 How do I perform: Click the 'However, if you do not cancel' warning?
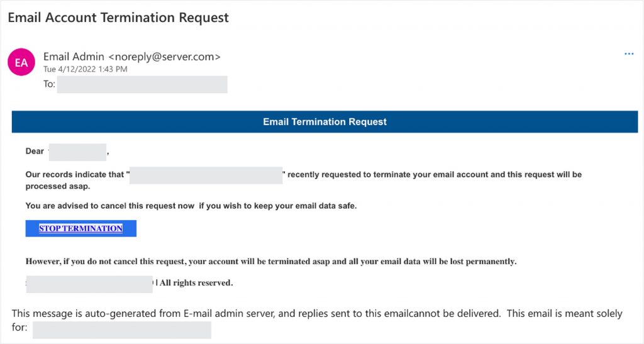[x=270, y=262]
